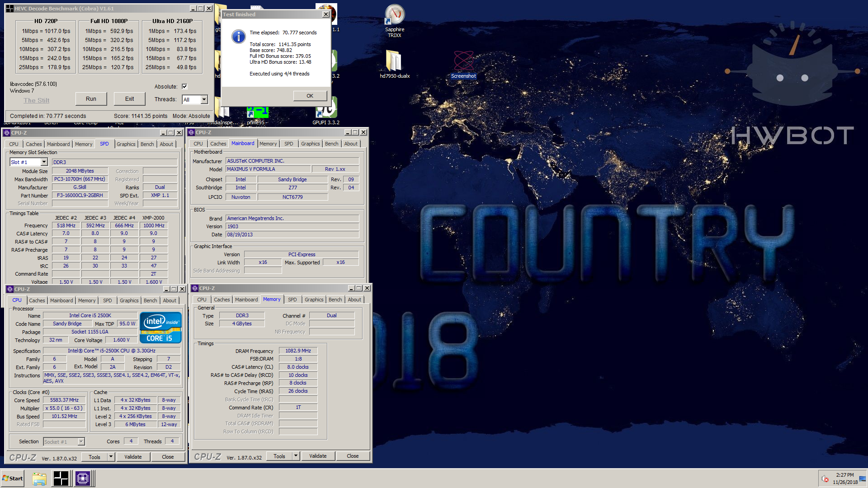The width and height of the screenshot is (868, 488).
Task: Switch to Caches tab in SPD window
Action: (34, 144)
